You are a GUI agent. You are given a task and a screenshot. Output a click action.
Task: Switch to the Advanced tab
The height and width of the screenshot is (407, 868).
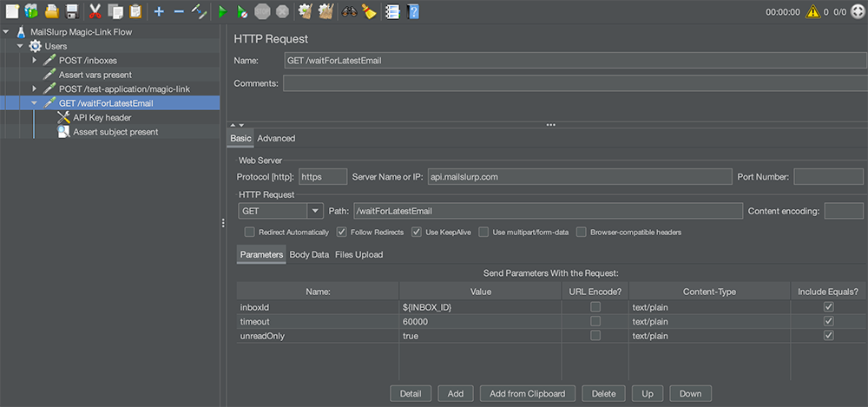[x=276, y=139]
